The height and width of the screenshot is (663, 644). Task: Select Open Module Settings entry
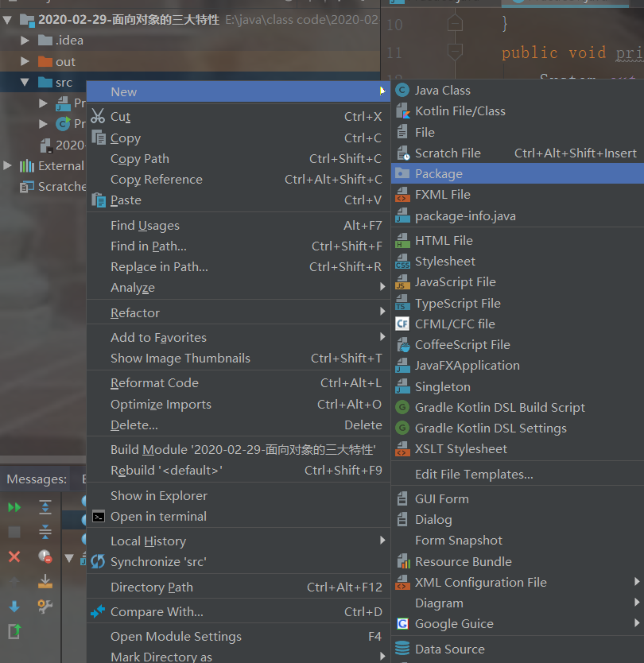pyautogui.click(x=238, y=636)
